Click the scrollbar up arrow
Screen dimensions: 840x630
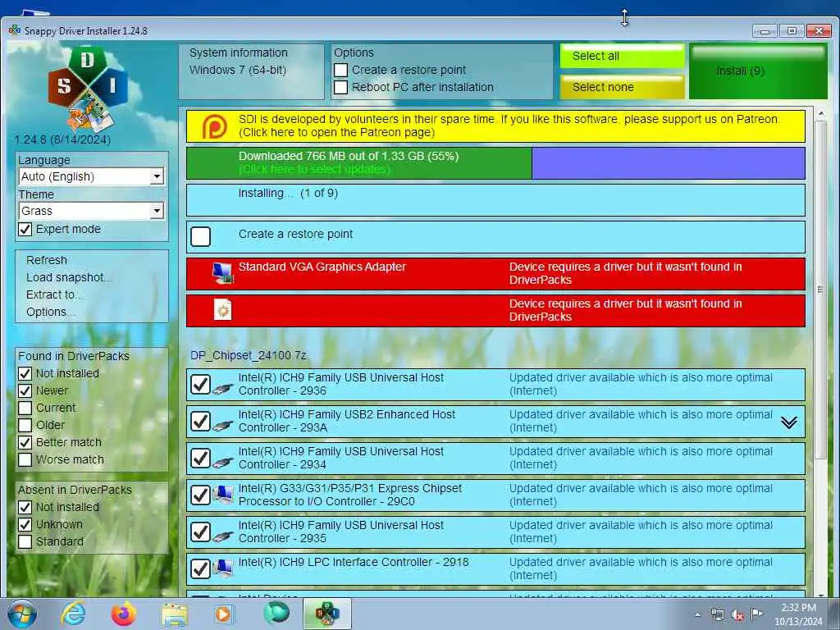click(820, 114)
